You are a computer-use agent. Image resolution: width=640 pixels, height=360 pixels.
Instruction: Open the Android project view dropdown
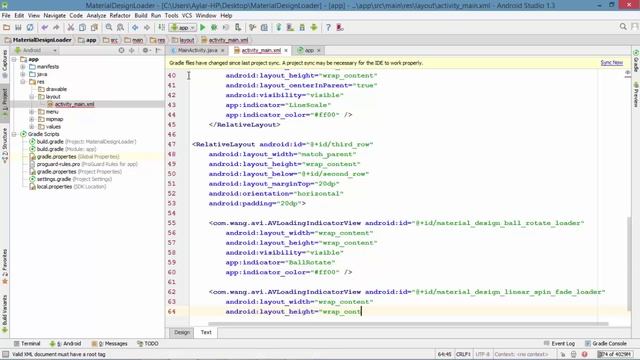(x=36, y=50)
